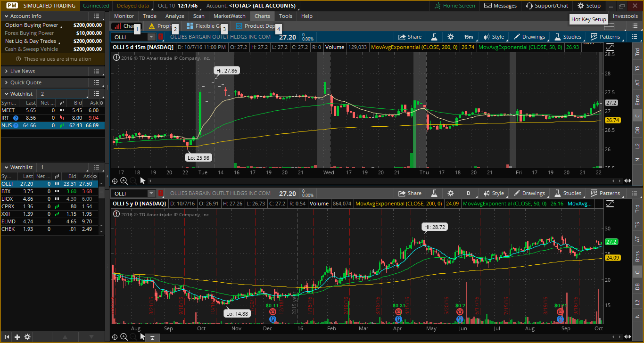Open Drawings on the 15m chart toolbar

(529, 37)
